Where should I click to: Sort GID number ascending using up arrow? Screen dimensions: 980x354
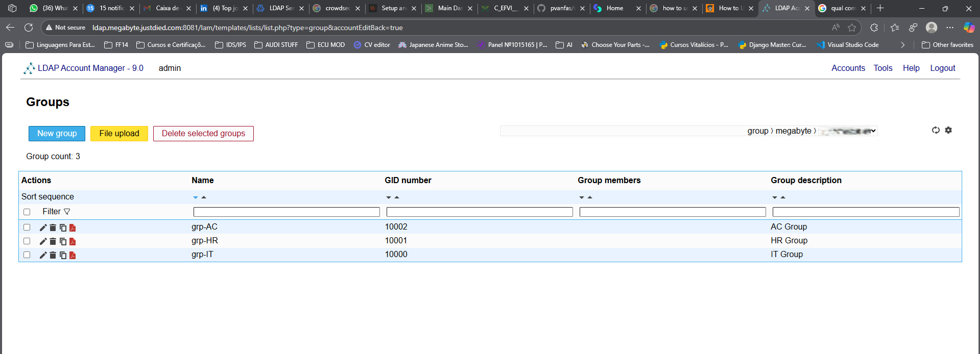[397, 197]
